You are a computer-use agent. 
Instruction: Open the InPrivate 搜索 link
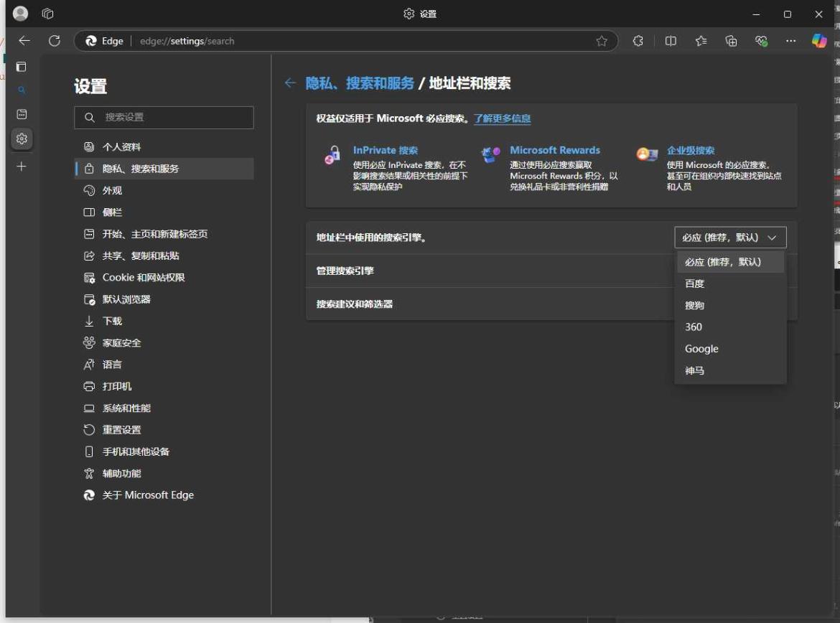pos(385,151)
